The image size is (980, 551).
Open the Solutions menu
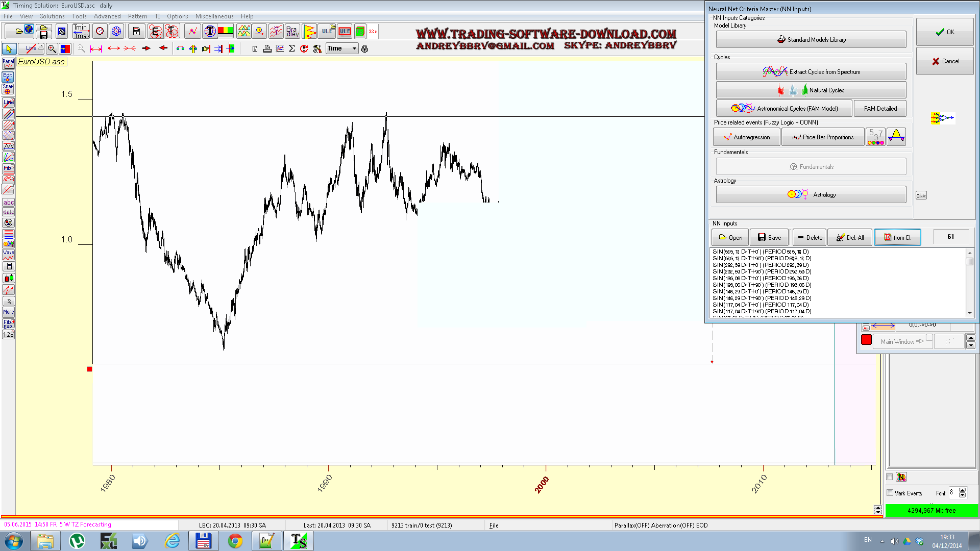click(x=52, y=16)
